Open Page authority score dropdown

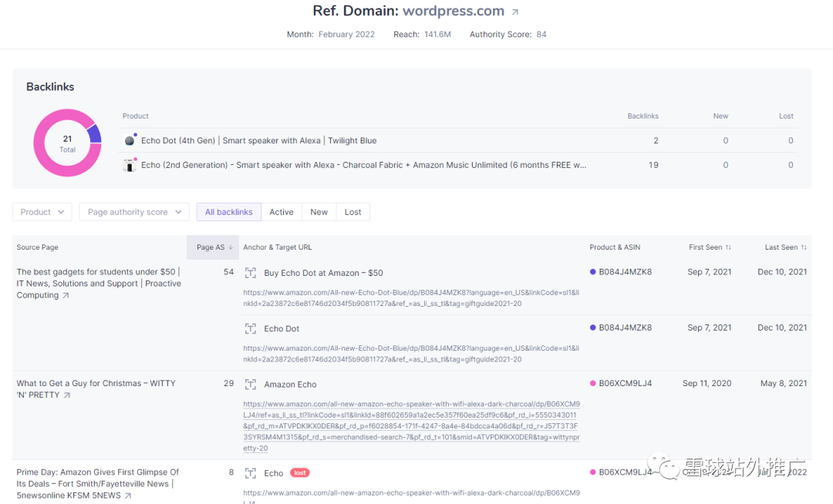134,212
